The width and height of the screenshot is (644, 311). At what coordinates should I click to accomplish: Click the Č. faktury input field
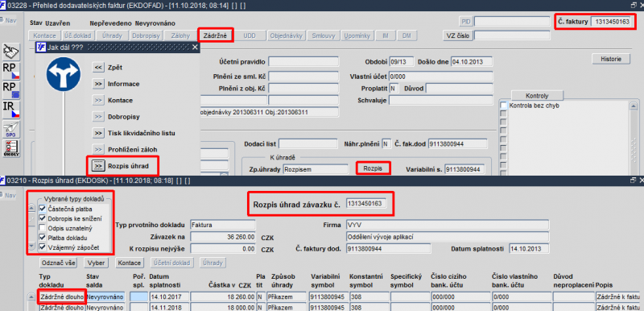click(x=611, y=22)
